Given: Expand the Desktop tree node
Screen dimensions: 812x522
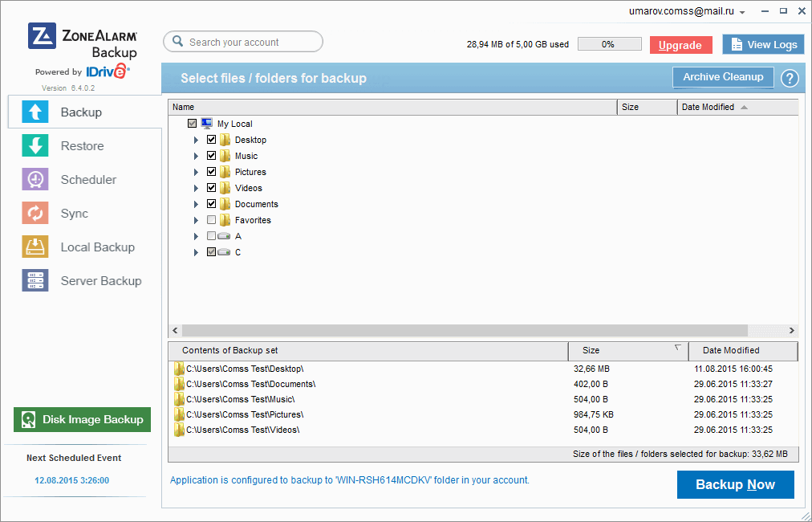Looking at the screenshot, I should coord(197,140).
